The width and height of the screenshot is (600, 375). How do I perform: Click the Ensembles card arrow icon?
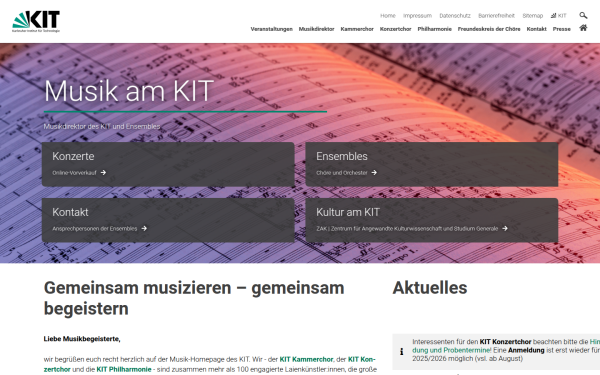(374, 173)
